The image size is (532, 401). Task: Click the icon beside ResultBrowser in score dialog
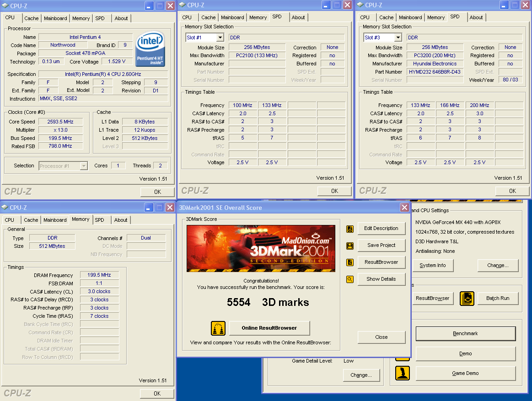tap(350, 262)
